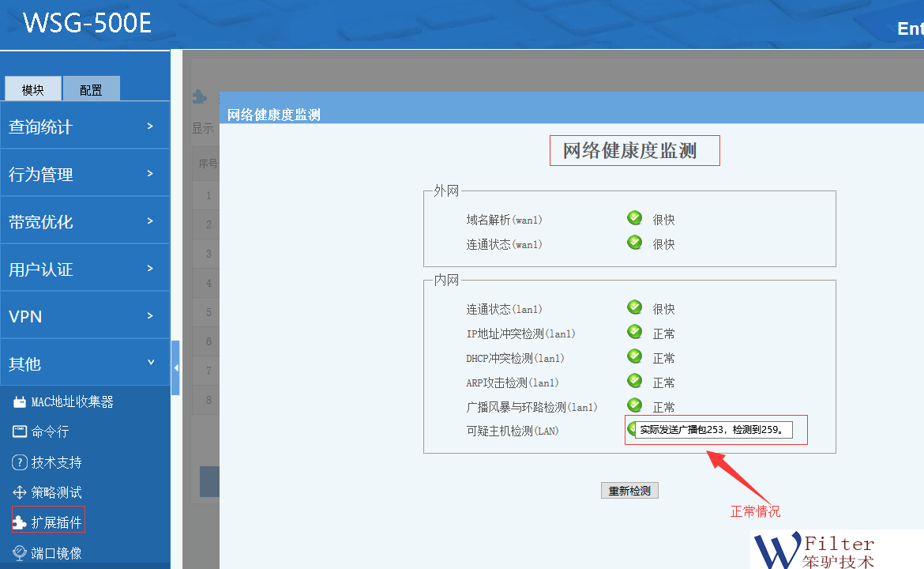Click the 技术支持 question mark icon

[x=20, y=462]
